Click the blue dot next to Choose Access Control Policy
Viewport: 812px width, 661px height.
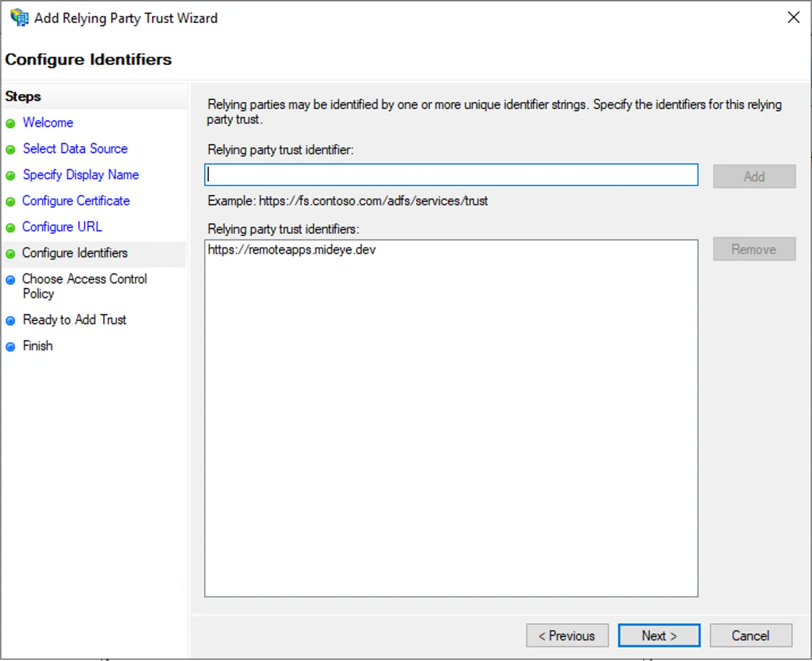(11, 279)
